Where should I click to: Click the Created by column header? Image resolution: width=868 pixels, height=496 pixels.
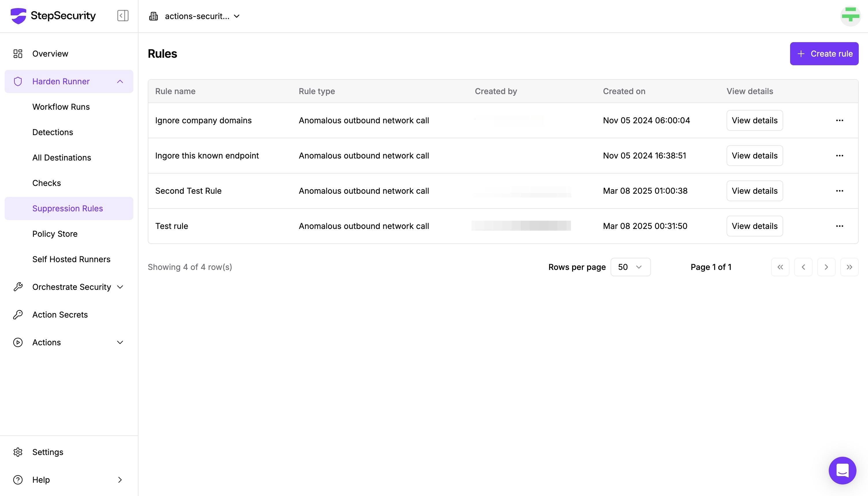(496, 91)
